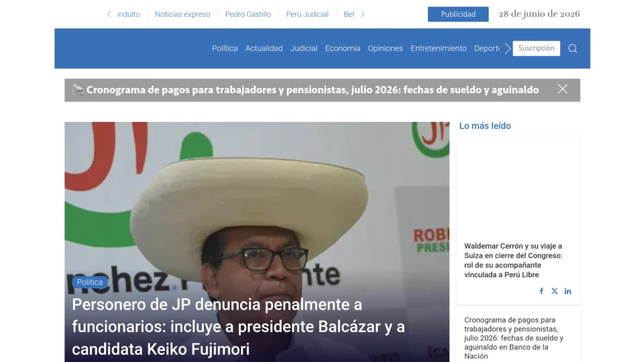
Task: Open the Política section
Action: click(225, 48)
